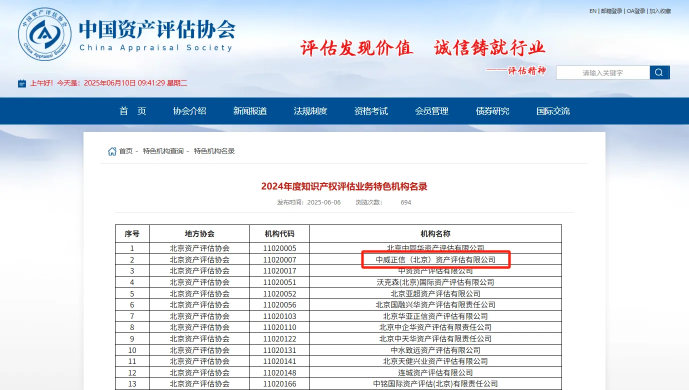Open the 会员管理 navigation item
The image size is (689, 390).
click(432, 111)
